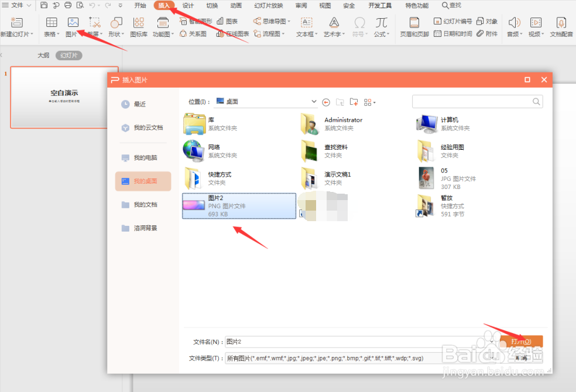This screenshot has width=576, height=392.
Task: Create a 新建幻灯片 (New Slide)
Action: coord(17,26)
